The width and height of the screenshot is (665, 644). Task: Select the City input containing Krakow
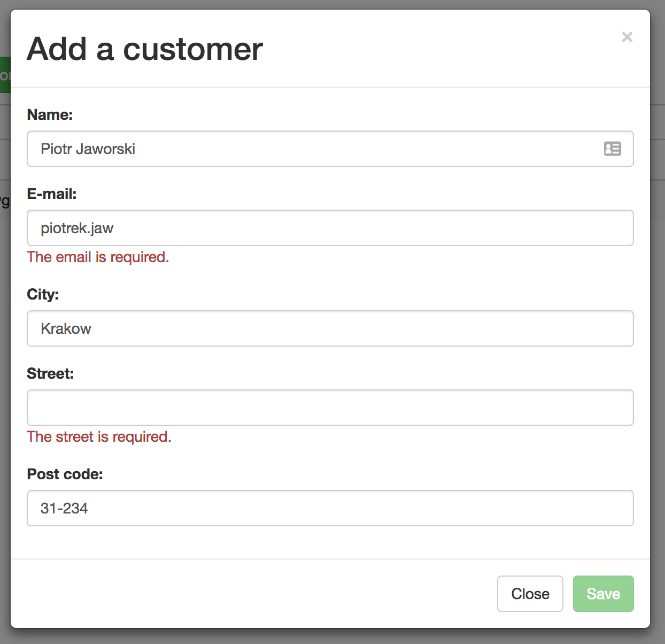point(330,328)
